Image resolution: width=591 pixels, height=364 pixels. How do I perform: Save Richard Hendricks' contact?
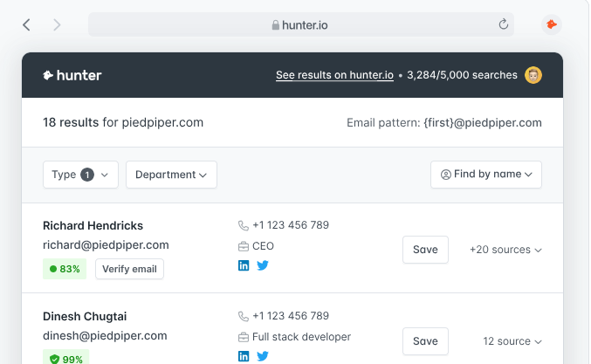[x=425, y=250]
